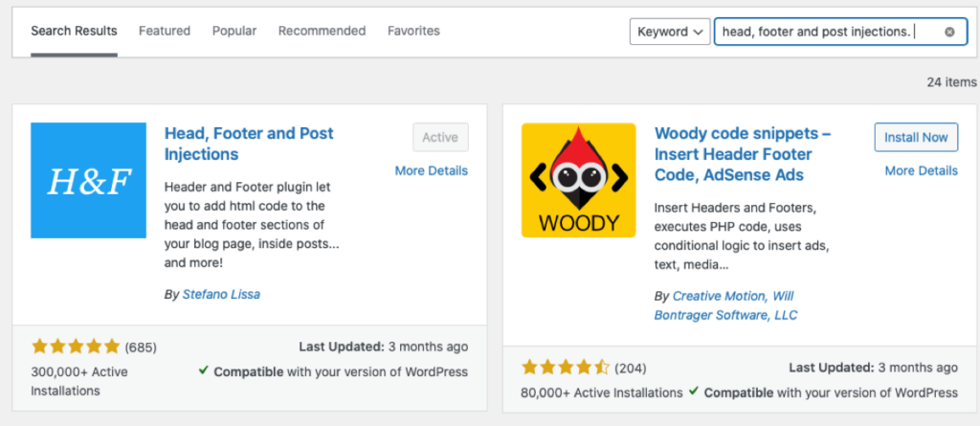Install the Woody code snippets plugin
The width and height of the screenshot is (980, 426).
click(915, 137)
